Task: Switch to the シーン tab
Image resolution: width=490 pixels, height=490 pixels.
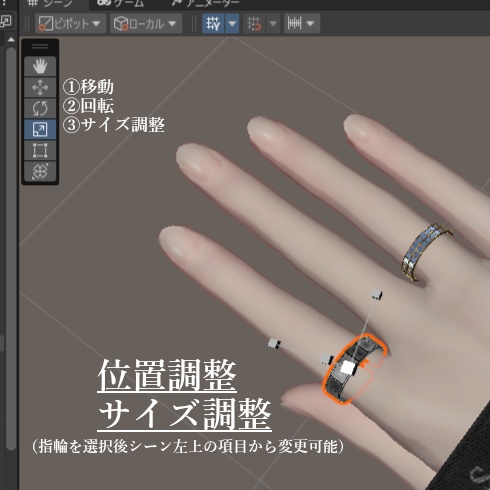Action: pos(53,4)
